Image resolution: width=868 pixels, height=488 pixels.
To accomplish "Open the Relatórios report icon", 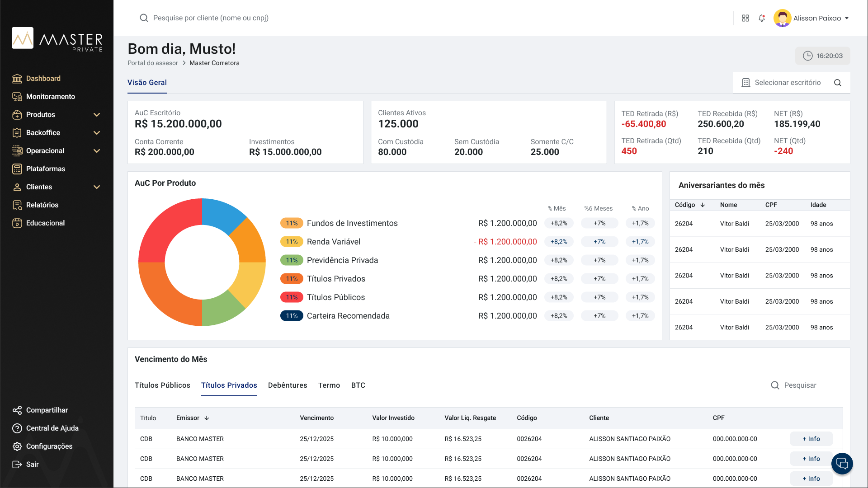I will pos(17,205).
